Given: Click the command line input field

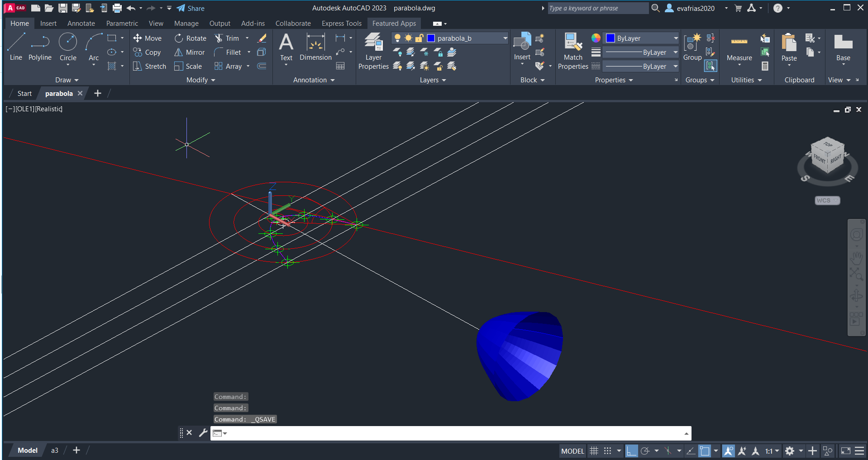Looking at the screenshot, I should click(x=453, y=433).
